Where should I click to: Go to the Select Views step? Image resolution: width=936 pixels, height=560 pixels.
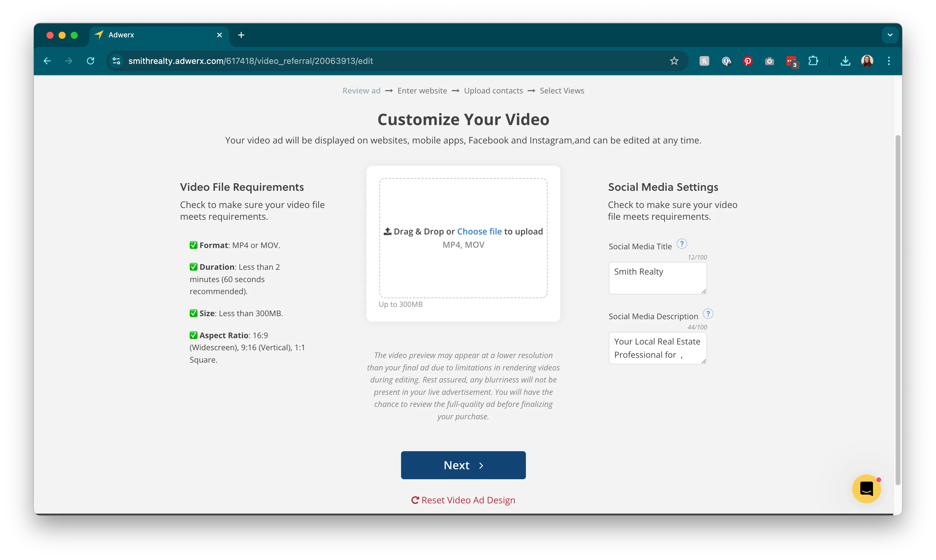pyautogui.click(x=561, y=90)
